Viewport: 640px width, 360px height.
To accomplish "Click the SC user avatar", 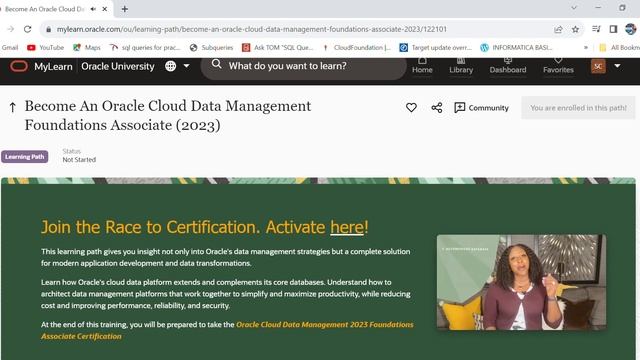I will [598, 66].
